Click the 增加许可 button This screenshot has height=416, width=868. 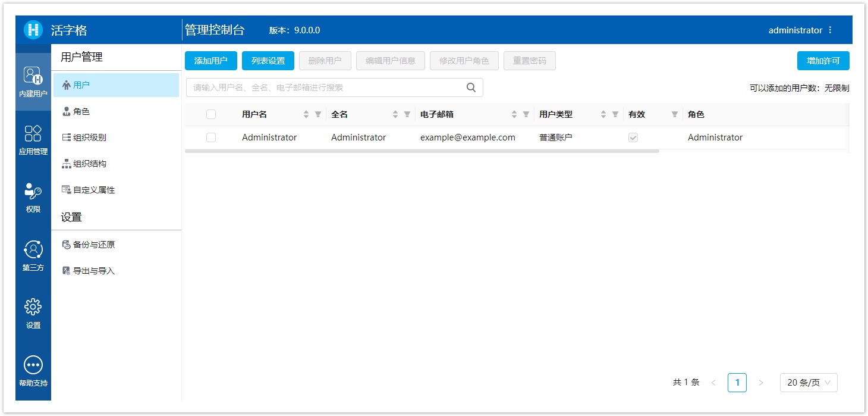coord(823,61)
